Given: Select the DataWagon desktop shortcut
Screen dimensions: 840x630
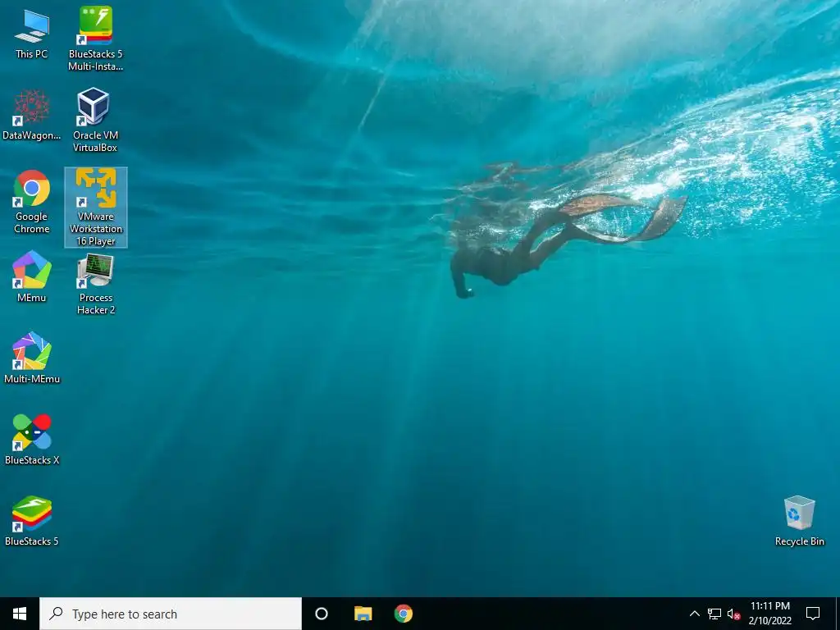Looking at the screenshot, I should 32,115.
